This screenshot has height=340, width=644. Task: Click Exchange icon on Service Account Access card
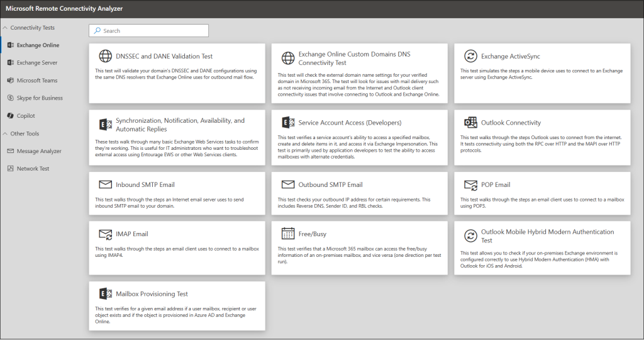pyautogui.click(x=288, y=122)
